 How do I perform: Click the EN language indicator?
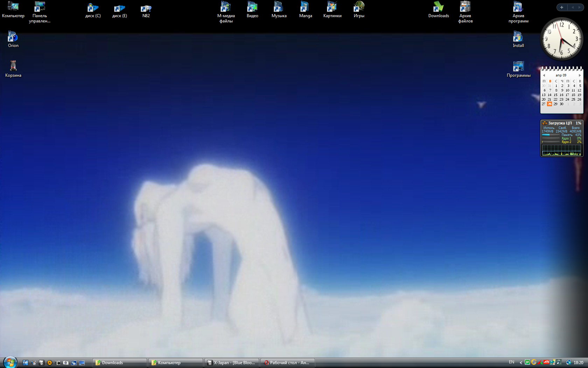(x=512, y=362)
